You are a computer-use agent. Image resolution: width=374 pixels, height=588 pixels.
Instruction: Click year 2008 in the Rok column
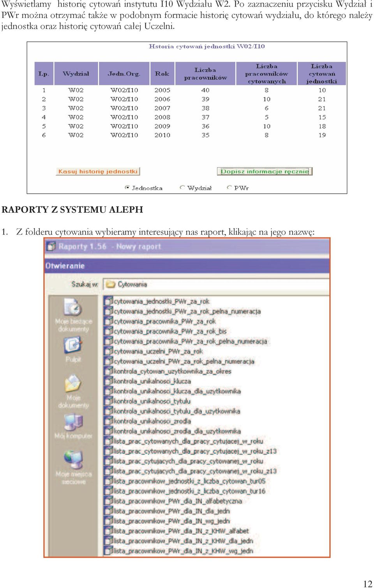pos(162,117)
